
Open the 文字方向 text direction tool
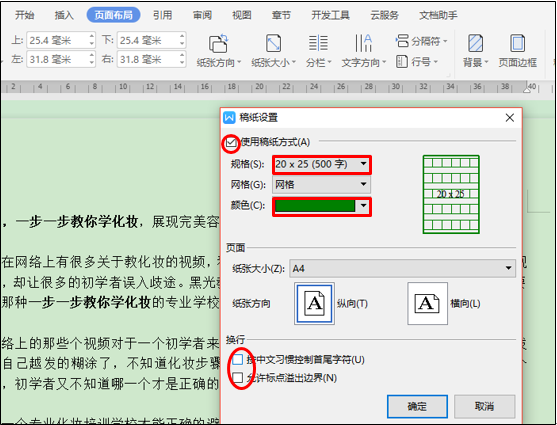point(363,51)
